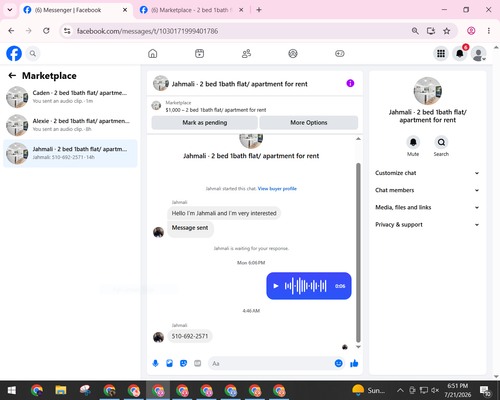
Task: Click the install app icon in address bar
Action: [x=431, y=31]
